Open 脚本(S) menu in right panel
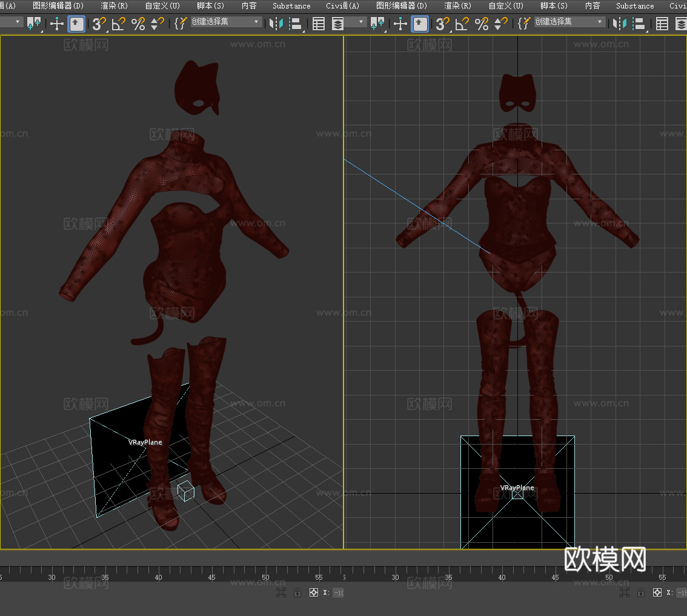 (x=554, y=5)
